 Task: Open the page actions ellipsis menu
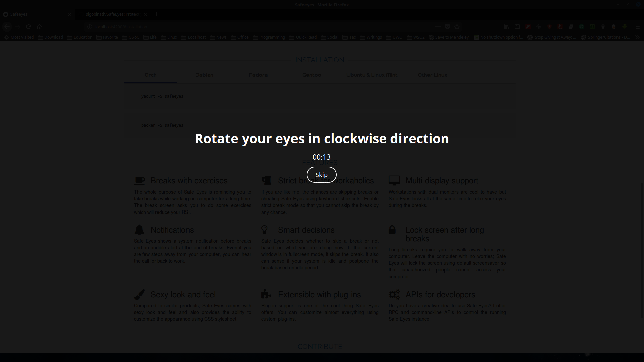pyautogui.click(x=438, y=27)
